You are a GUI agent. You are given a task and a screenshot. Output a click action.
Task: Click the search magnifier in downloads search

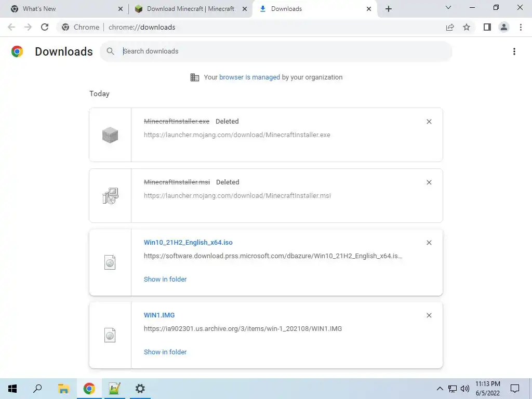pyautogui.click(x=110, y=51)
